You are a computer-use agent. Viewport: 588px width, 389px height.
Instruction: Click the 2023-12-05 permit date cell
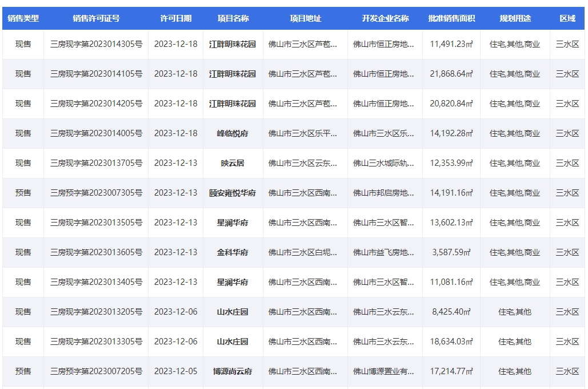[x=175, y=371]
